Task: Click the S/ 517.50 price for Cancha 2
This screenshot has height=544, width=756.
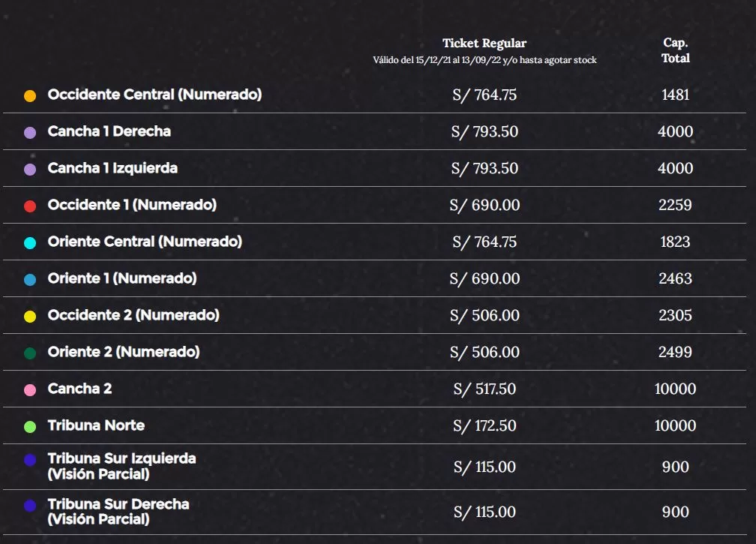Action: tap(484, 389)
